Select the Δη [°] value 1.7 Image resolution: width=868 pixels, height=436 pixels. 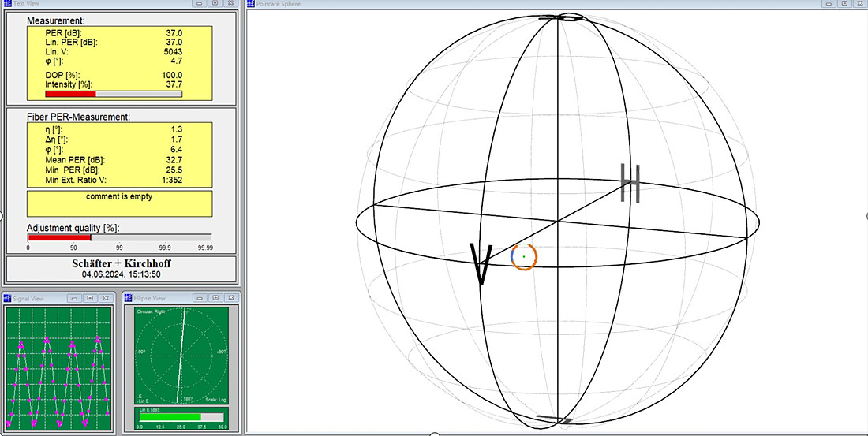point(177,140)
